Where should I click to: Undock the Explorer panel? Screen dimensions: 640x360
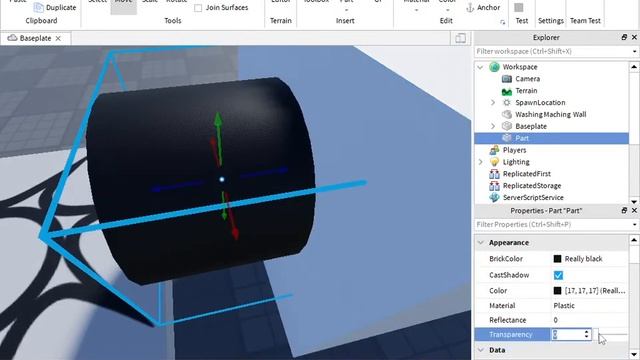click(624, 37)
